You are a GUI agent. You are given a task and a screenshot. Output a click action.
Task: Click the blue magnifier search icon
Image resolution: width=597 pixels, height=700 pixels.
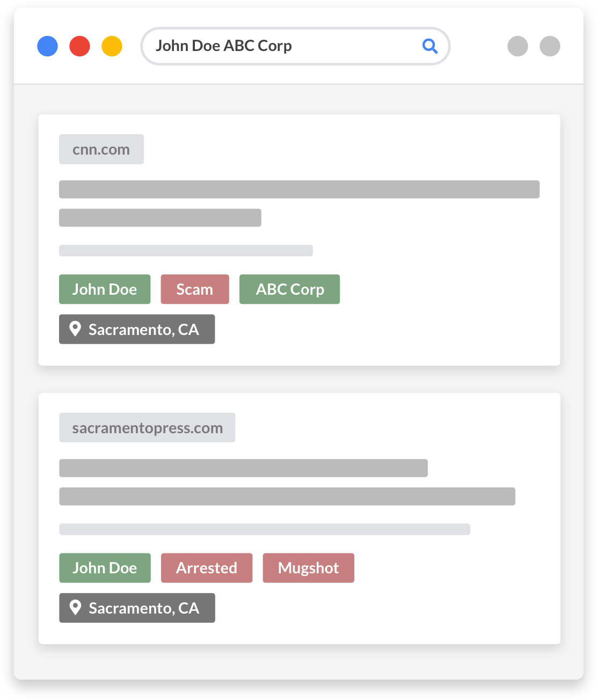tap(430, 46)
